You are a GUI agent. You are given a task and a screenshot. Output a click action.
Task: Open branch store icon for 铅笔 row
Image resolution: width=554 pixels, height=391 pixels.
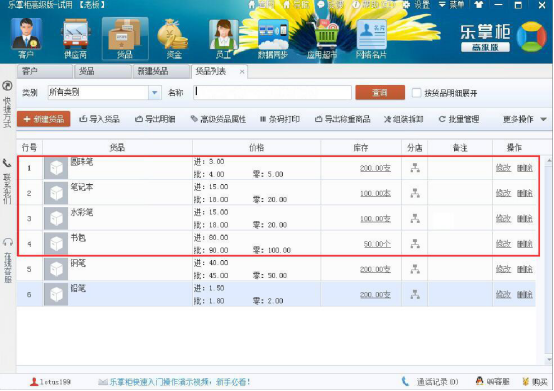point(415,294)
